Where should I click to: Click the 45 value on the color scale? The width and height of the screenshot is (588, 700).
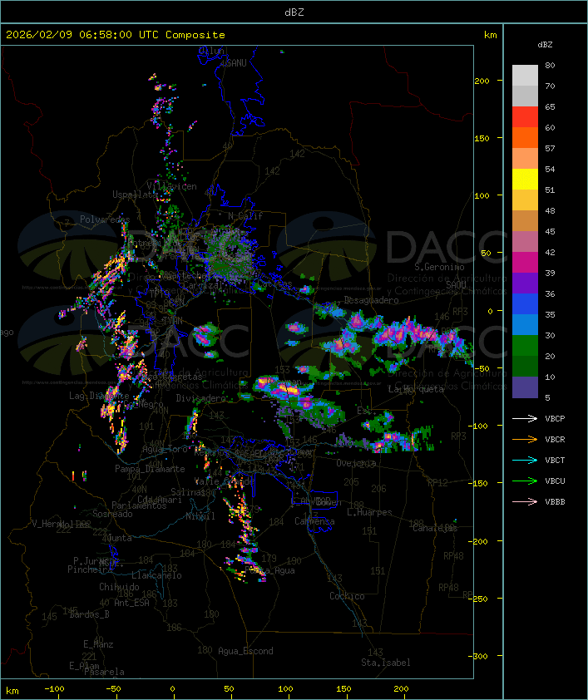550,232
